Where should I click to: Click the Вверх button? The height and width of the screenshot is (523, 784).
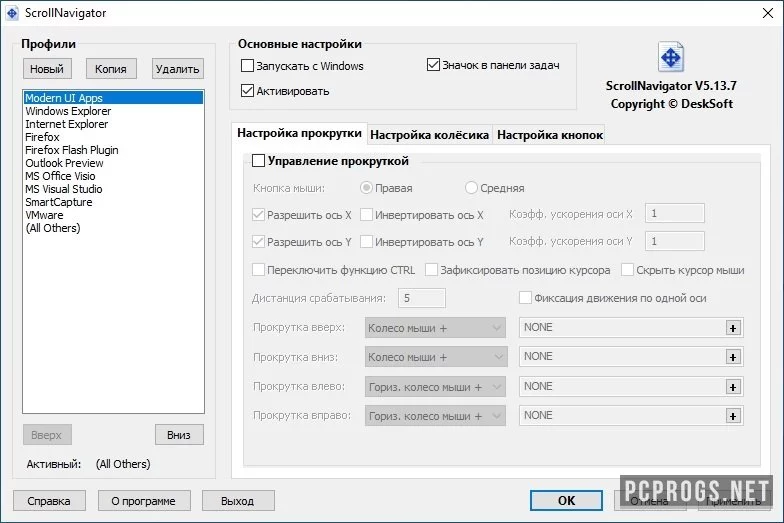pyautogui.click(x=47, y=434)
